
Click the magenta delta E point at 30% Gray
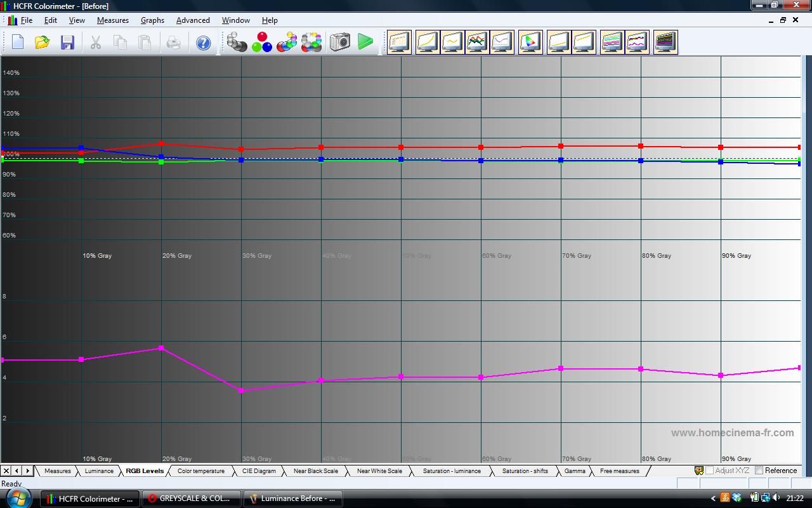[x=241, y=391]
